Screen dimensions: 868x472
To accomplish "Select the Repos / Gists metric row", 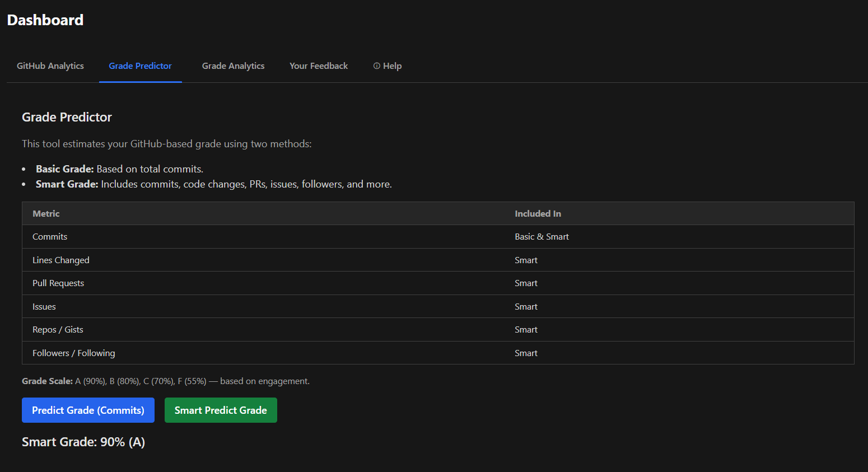I will (x=58, y=330).
